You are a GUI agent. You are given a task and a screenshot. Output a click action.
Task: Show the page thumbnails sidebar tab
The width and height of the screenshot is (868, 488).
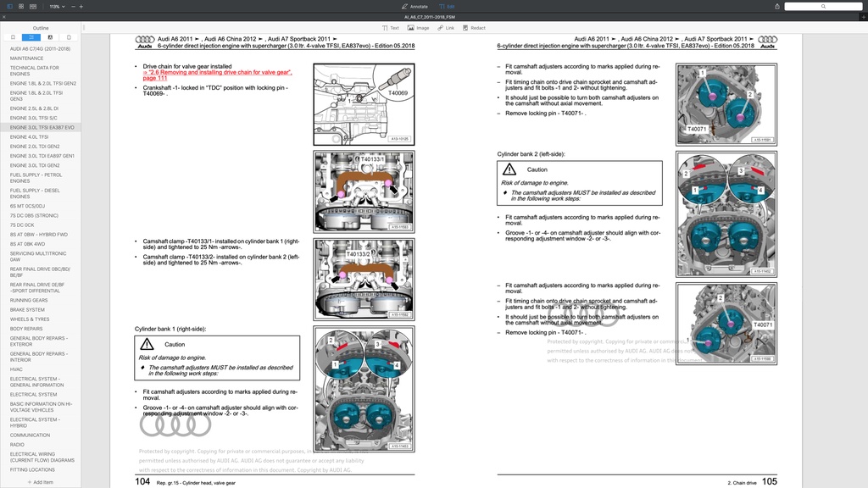[x=69, y=37]
